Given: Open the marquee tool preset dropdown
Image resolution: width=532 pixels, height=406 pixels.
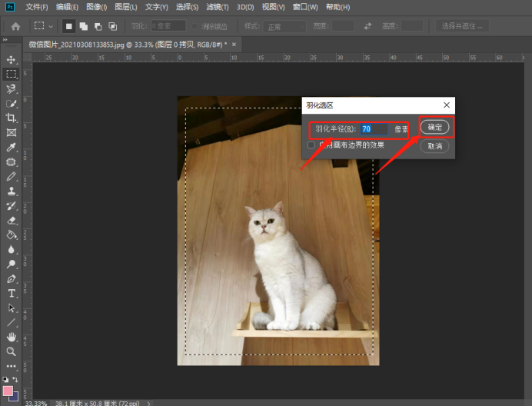Looking at the screenshot, I should (51, 26).
